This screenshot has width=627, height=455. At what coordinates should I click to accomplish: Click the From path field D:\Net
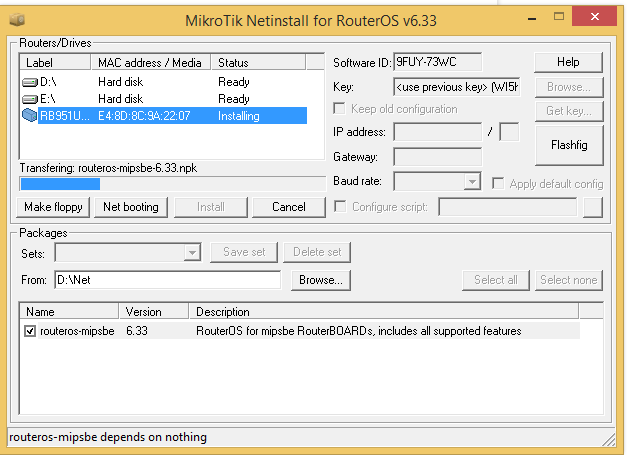[x=168, y=280]
